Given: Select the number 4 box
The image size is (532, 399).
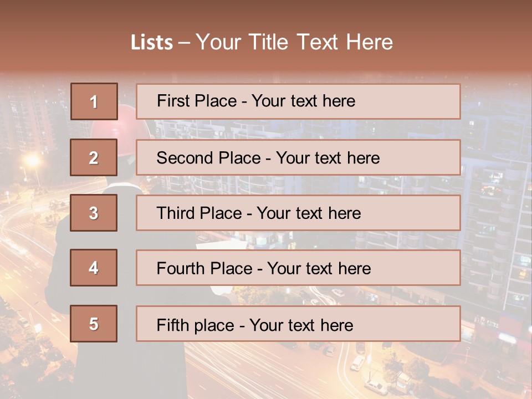Looking at the screenshot, I should (94, 268).
